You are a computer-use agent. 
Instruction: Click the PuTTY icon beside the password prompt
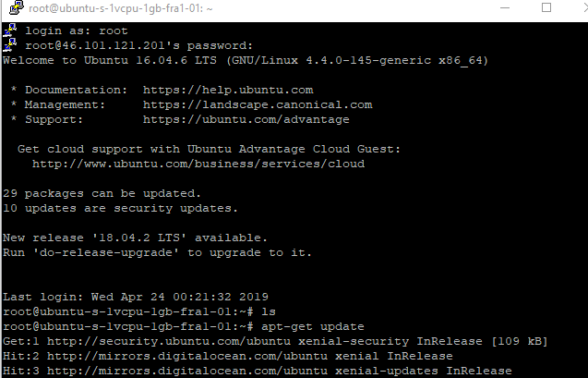point(10,45)
